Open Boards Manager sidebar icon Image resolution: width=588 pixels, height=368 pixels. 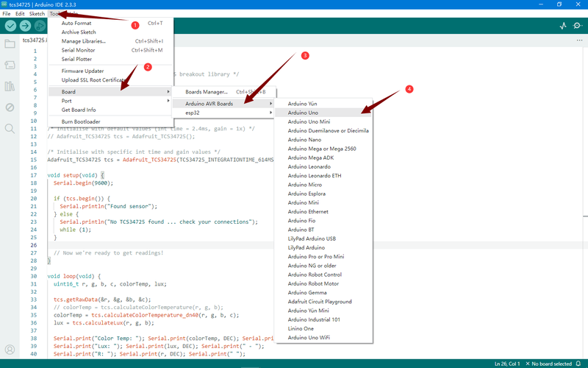click(x=10, y=65)
